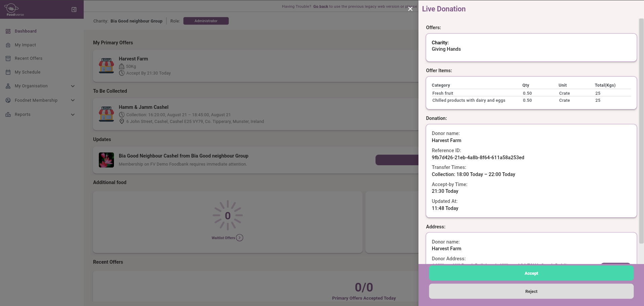Expand the My Organisation menu chevron
Screen dimensions: 644x306
(73, 86)
